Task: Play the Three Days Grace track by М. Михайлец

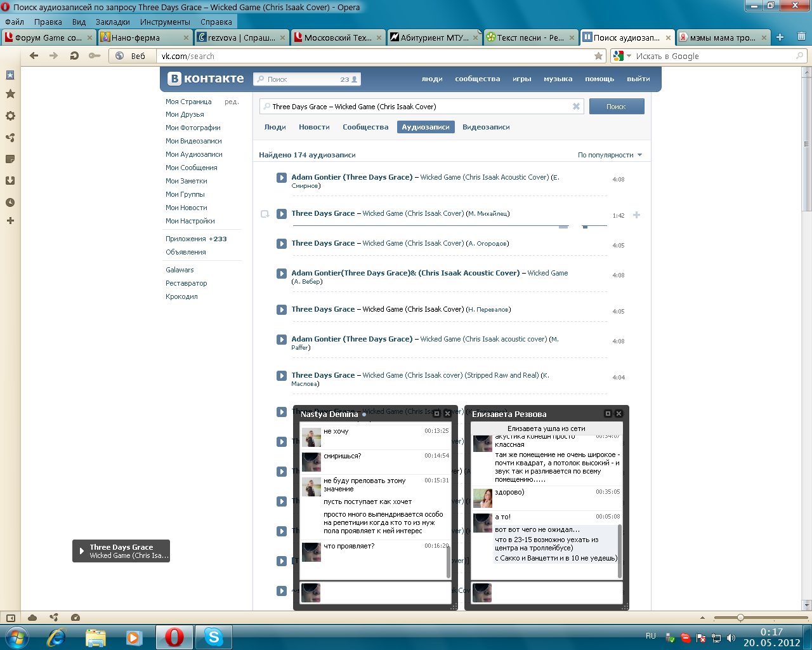Action: tap(282, 214)
